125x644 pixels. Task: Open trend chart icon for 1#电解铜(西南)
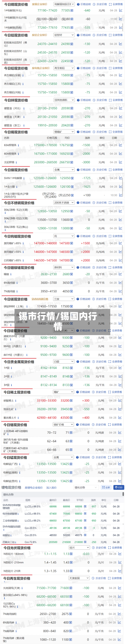(120, 27)
